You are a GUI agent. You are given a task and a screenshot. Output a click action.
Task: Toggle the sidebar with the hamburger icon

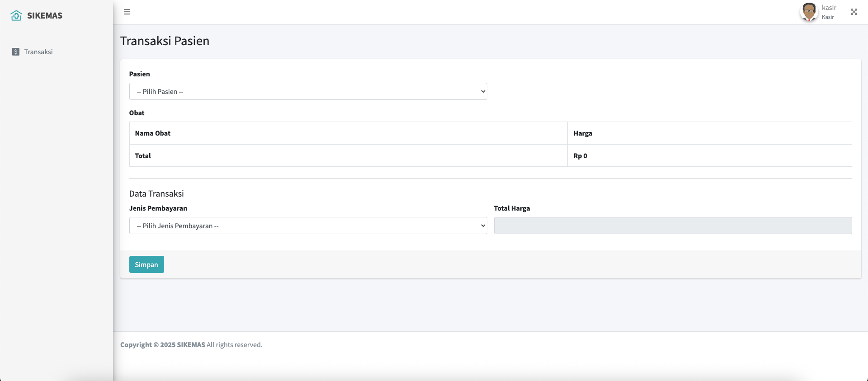point(127,12)
